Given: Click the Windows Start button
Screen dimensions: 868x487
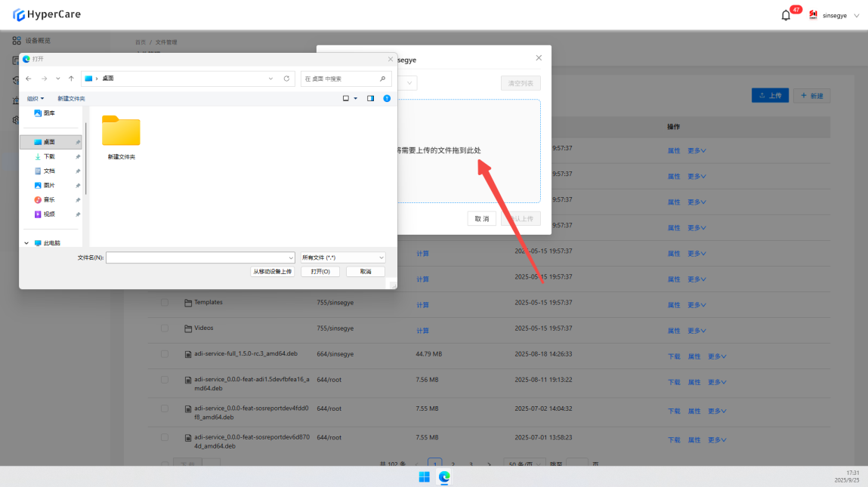Looking at the screenshot, I should pos(424,476).
